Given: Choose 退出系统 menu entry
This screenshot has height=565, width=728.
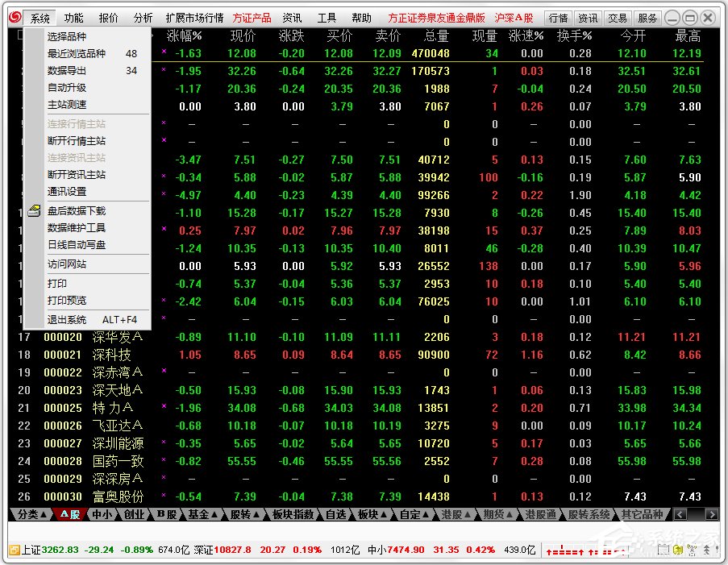Looking at the screenshot, I should coord(87,320).
